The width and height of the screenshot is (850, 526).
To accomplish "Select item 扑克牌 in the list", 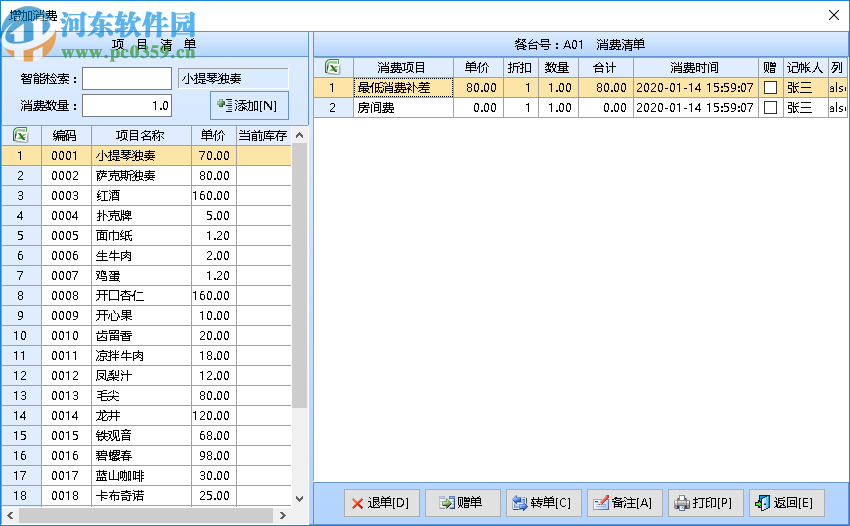I will 141,216.
